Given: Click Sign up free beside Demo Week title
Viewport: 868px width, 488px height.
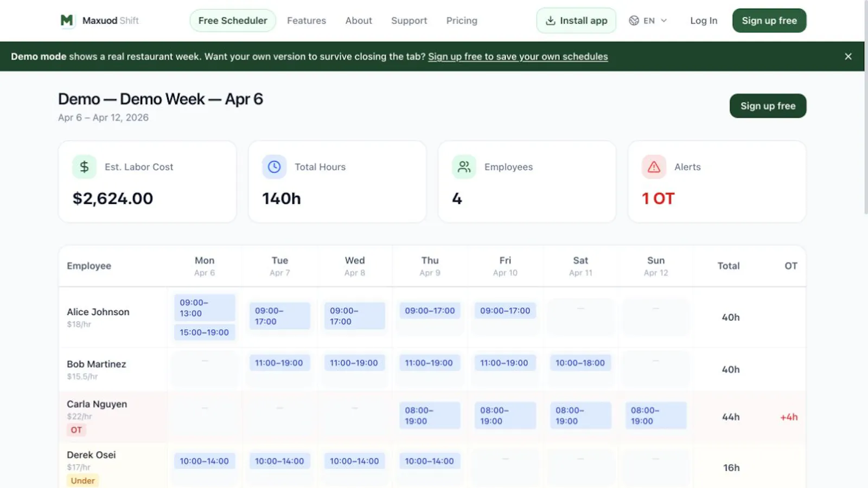Looking at the screenshot, I should (768, 106).
